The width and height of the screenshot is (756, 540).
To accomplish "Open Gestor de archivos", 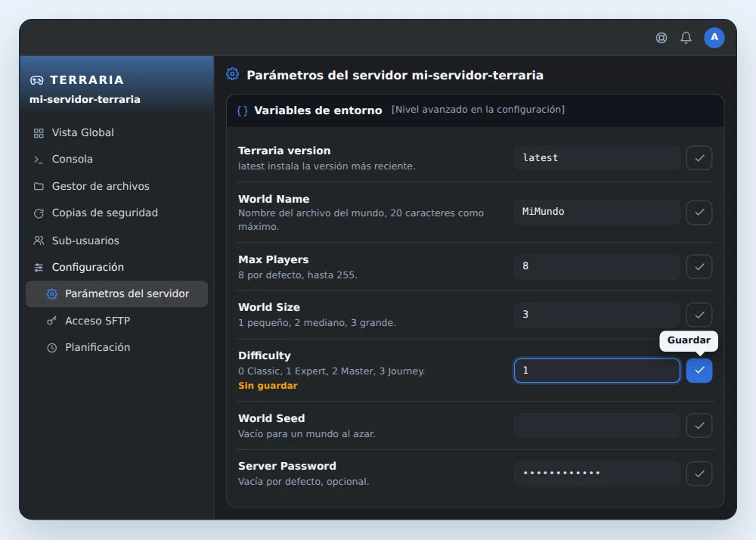I will point(116,186).
